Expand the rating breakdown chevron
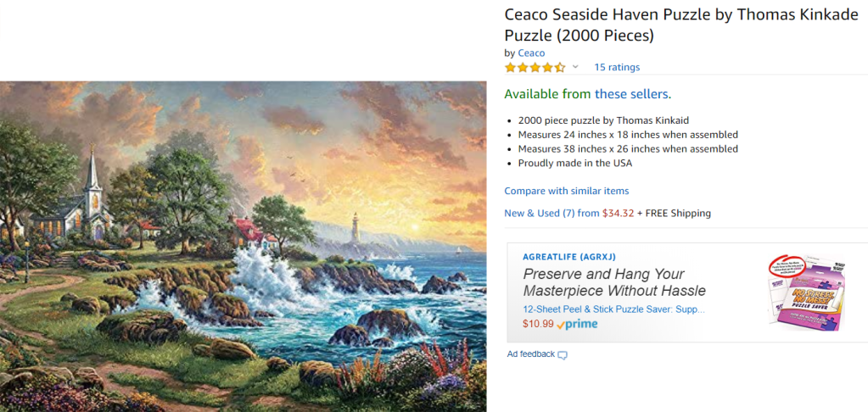This screenshot has height=412, width=868. [574, 67]
